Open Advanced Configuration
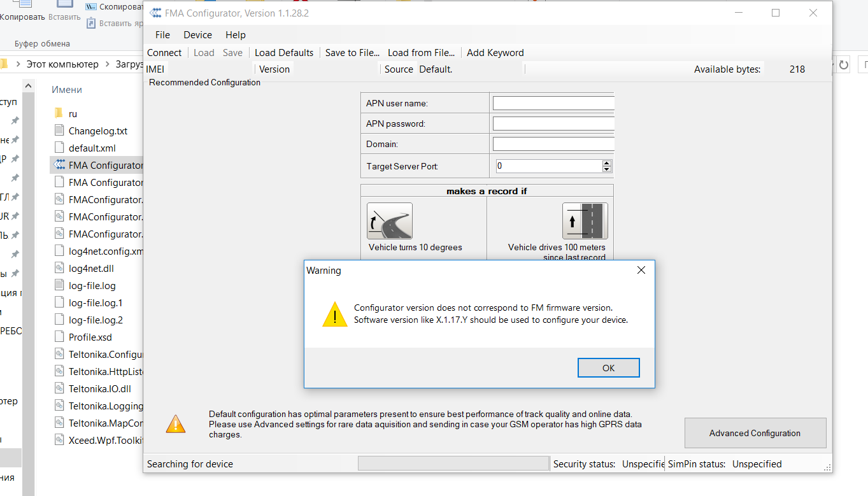Image resolution: width=868 pixels, height=496 pixels. tap(755, 433)
